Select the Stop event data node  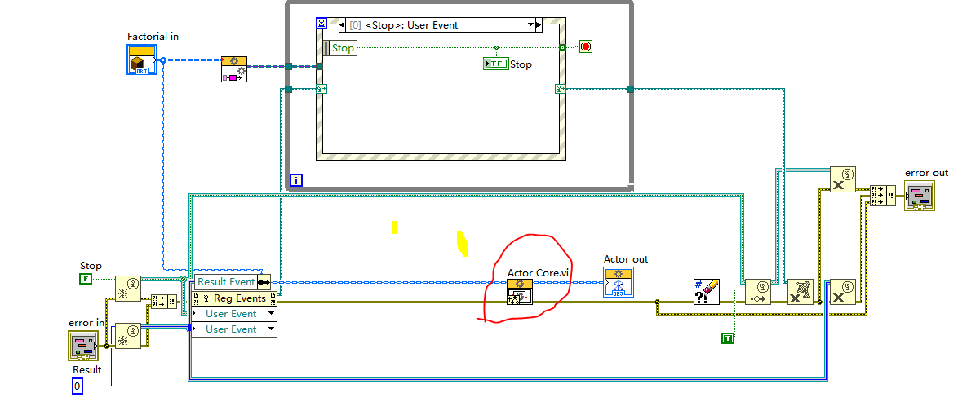click(x=340, y=48)
